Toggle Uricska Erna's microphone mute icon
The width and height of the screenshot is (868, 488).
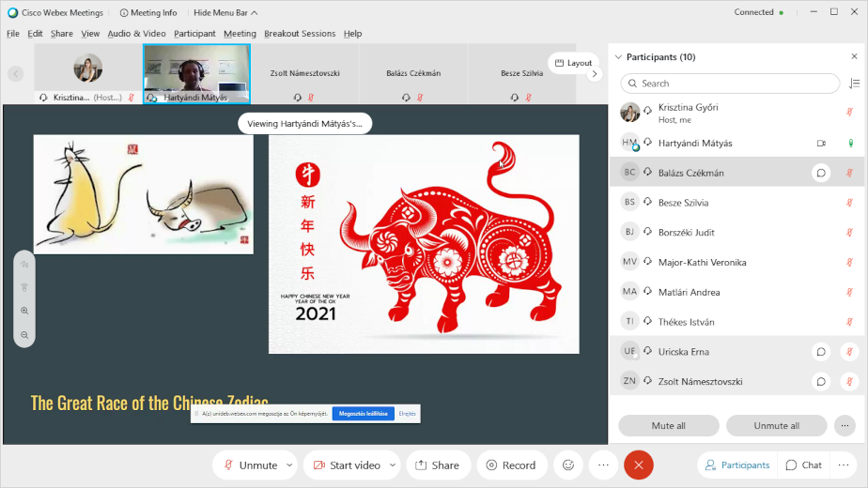(849, 352)
